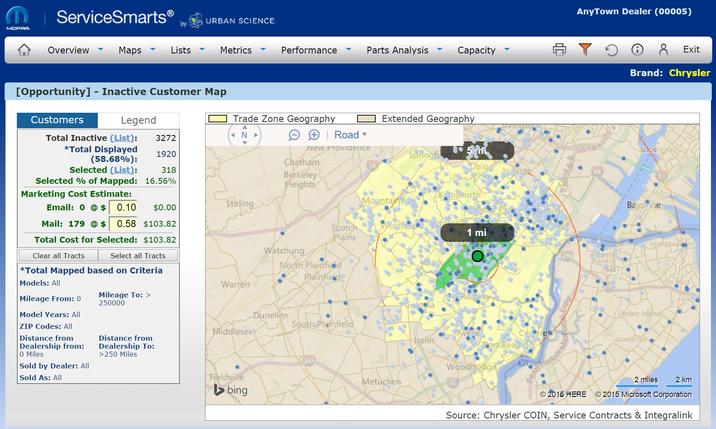Click the green dealership location marker
716x429 pixels.
477,256
